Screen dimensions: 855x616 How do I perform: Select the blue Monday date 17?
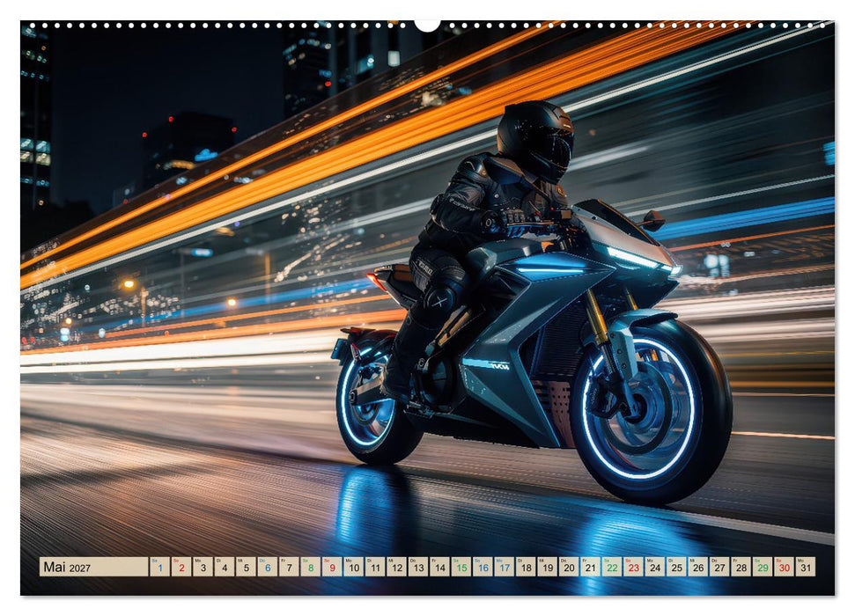505,567
